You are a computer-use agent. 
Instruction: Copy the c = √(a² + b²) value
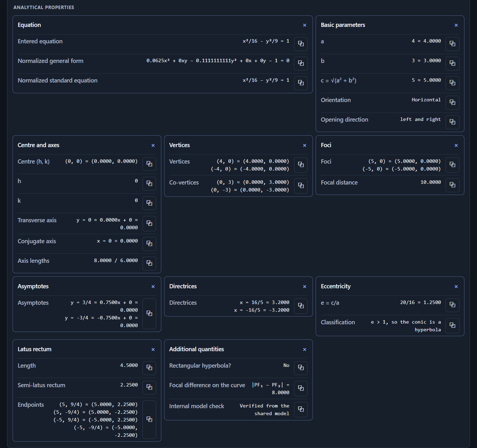pos(452,83)
